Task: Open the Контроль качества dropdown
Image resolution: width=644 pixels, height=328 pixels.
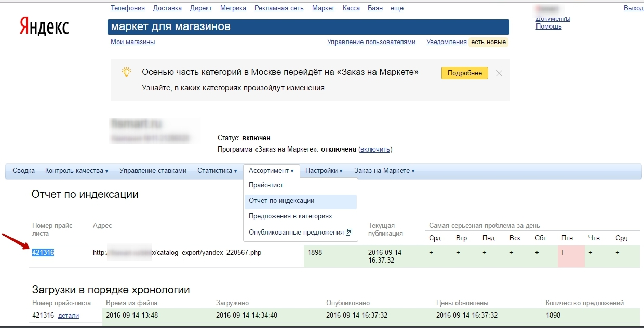Action: pyautogui.click(x=77, y=171)
